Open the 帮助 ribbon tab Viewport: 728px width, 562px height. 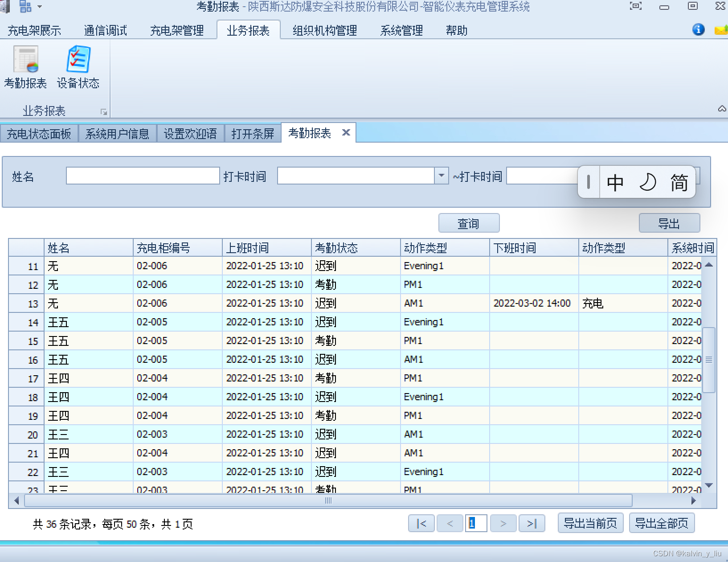coord(457,30)
